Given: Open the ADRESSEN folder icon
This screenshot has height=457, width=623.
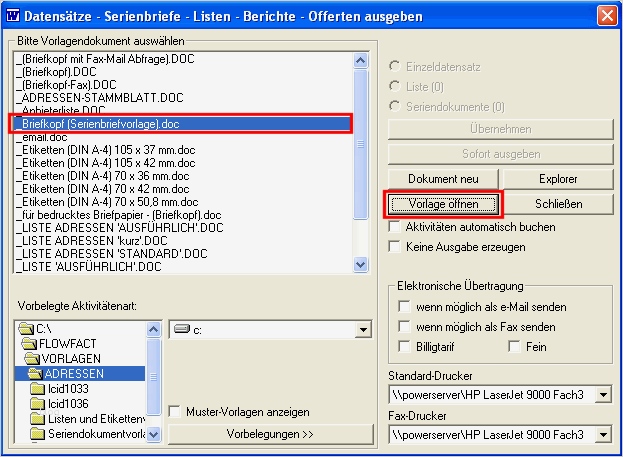Looking at the screenshot, I should (x=35, y=374).
